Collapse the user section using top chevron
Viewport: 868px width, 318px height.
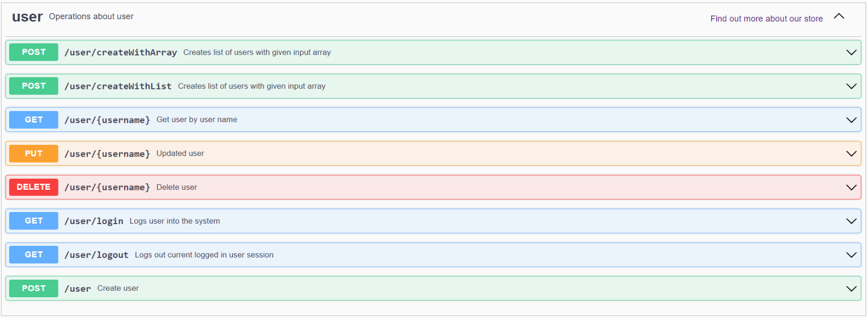[x=839, y=17]
